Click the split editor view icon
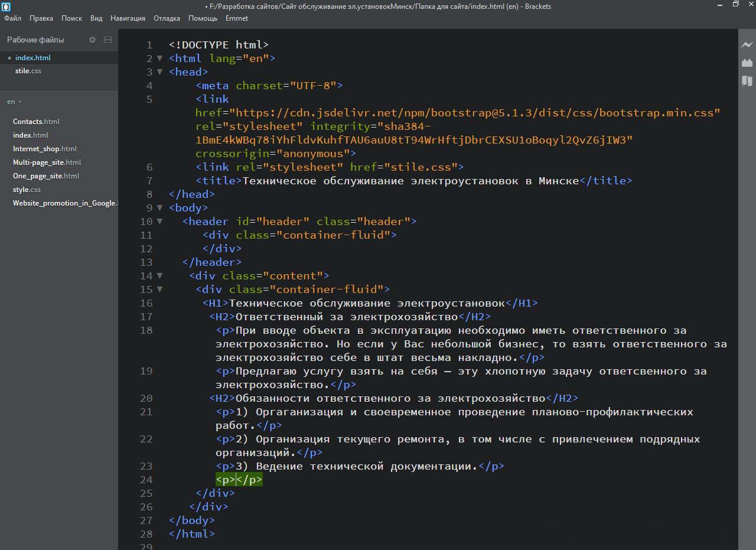The image size is (756, 550). pos(107,40)
